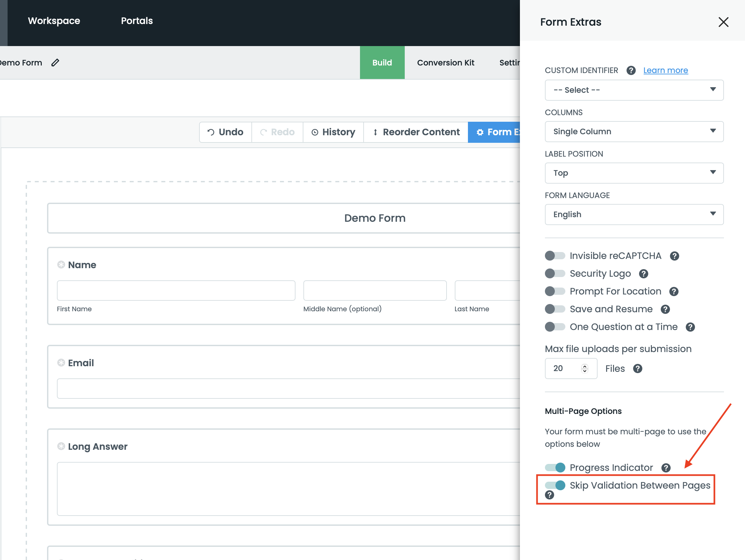Click the pencil icon beside Demo Form title

55,63
